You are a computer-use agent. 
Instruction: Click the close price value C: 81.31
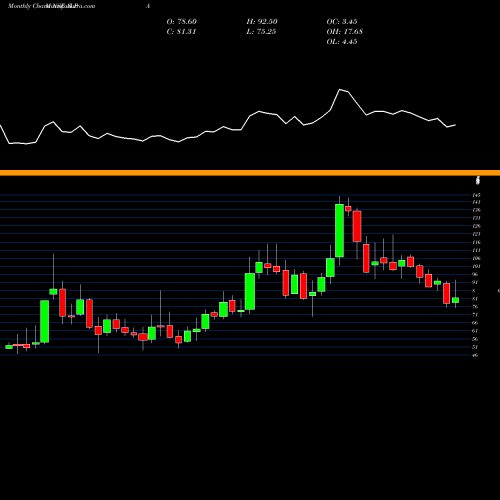tap(181, 32)
